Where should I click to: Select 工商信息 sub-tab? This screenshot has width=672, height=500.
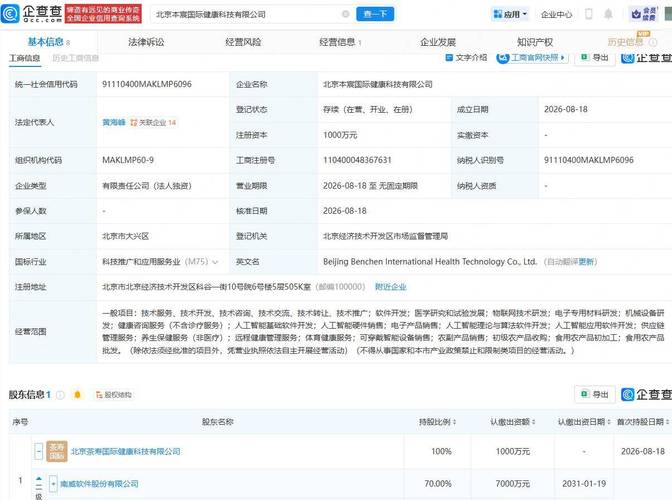(x=25, y=58)
